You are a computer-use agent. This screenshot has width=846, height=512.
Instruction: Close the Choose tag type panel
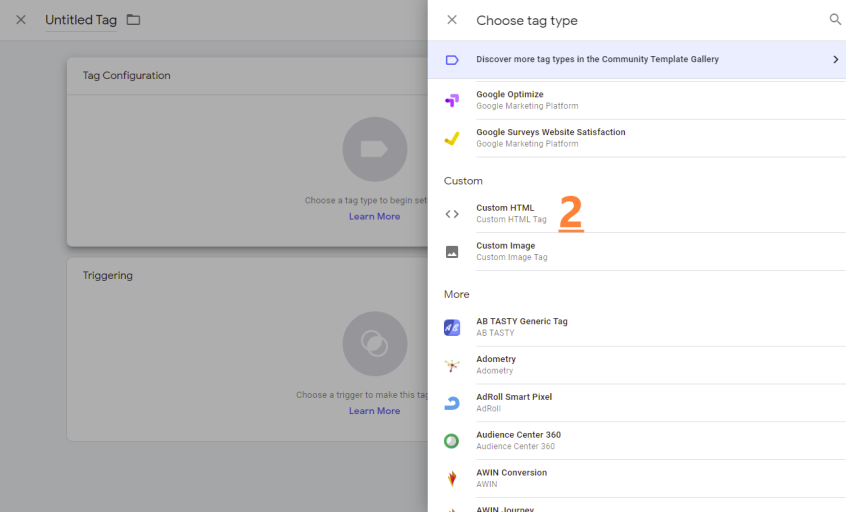pos(452,20)
